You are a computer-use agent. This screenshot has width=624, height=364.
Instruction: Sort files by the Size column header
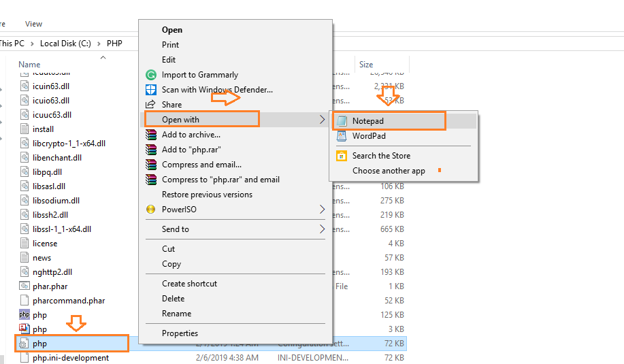pyautogui.click(x=365, y=65)
